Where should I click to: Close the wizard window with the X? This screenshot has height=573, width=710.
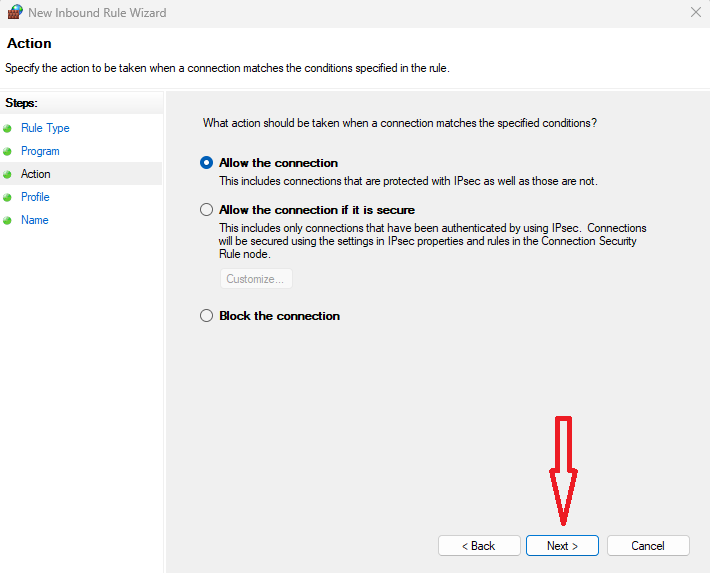point(696,13)
